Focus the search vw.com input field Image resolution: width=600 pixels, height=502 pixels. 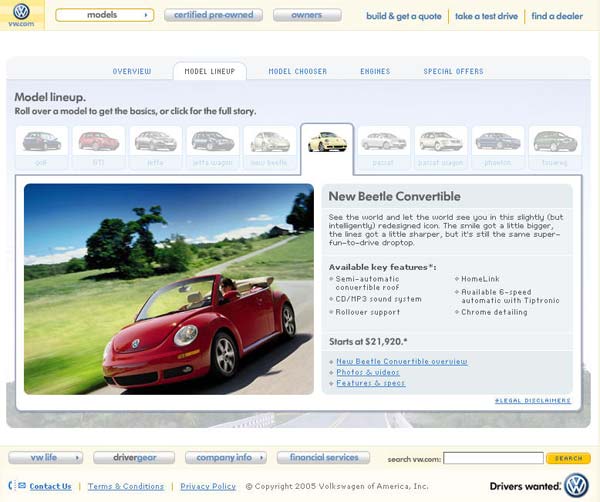tap(493, 458)
